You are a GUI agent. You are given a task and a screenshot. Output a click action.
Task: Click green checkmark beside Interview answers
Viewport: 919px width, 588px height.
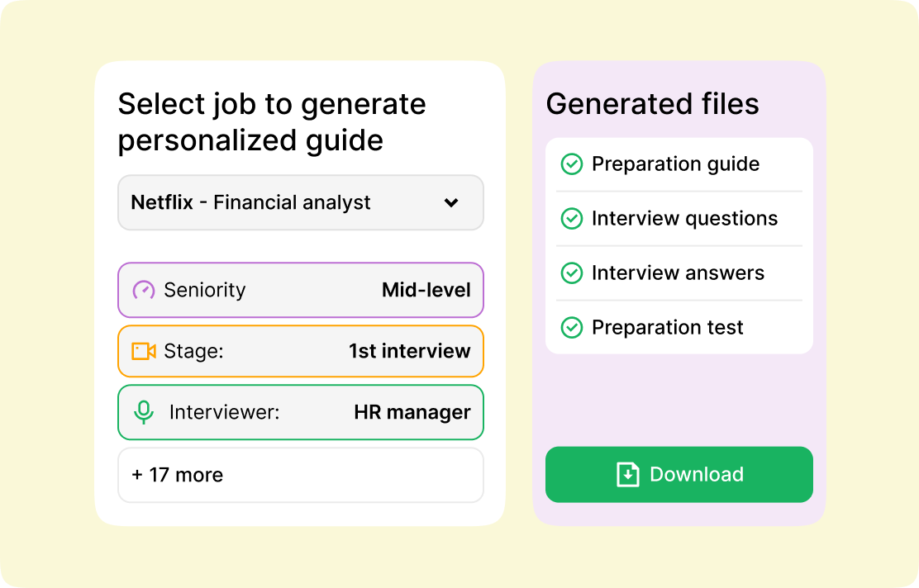tap(571, 273)
